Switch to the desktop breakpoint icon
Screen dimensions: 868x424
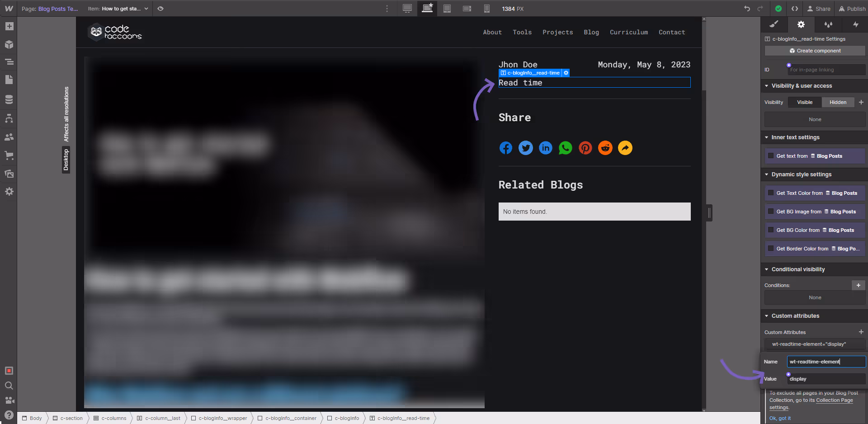407,9
